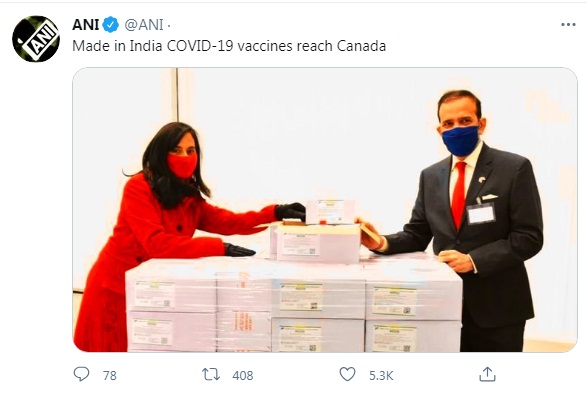This screenshot has width=587, height=393.
Task: Click the white ID badge on man's jacket
Action: coord(481,213)
